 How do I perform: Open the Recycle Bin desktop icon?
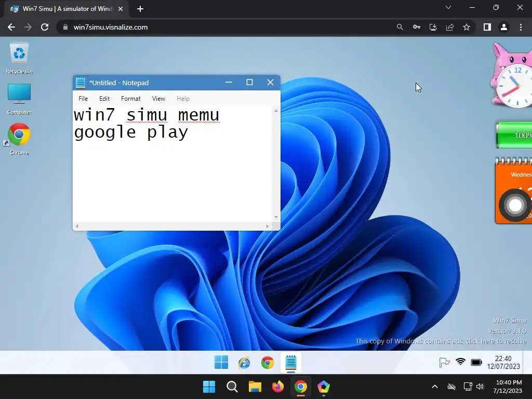click(x=19, y=58)
